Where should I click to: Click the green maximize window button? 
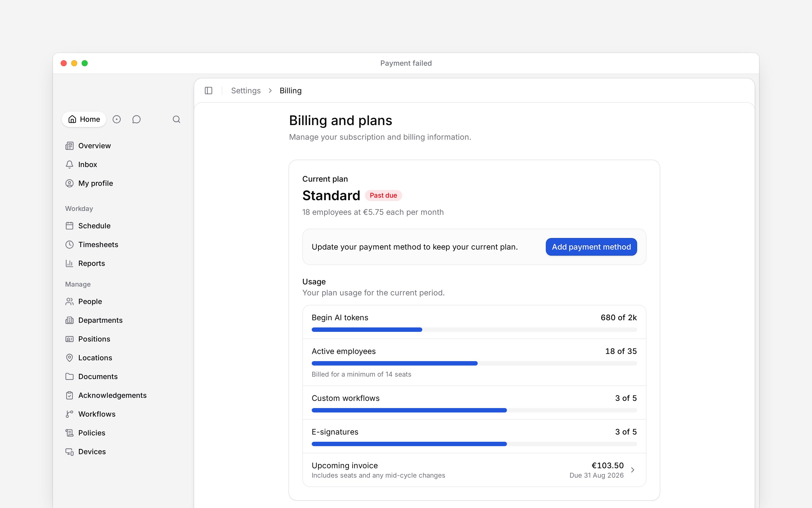85,63
